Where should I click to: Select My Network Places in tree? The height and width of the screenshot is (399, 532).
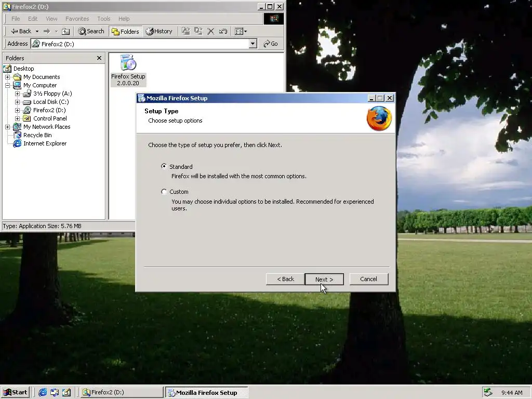[x=47, y=127]
